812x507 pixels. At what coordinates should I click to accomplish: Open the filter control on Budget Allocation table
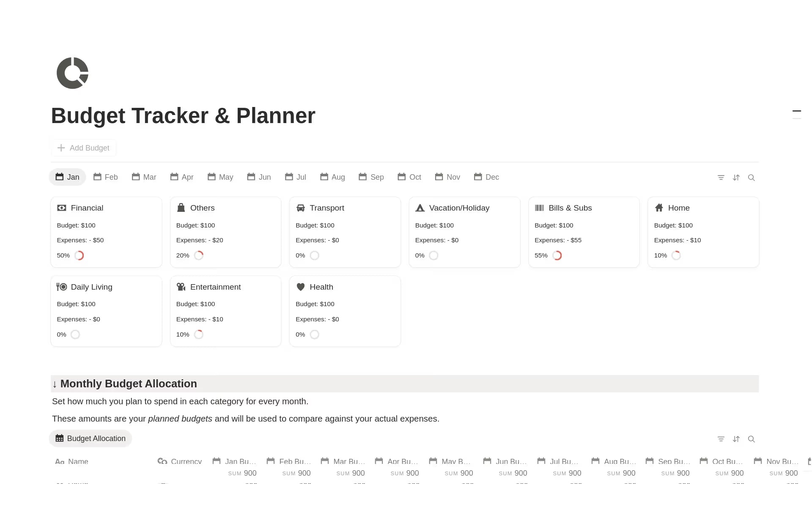pyautogui.click(x=721, y=439)
